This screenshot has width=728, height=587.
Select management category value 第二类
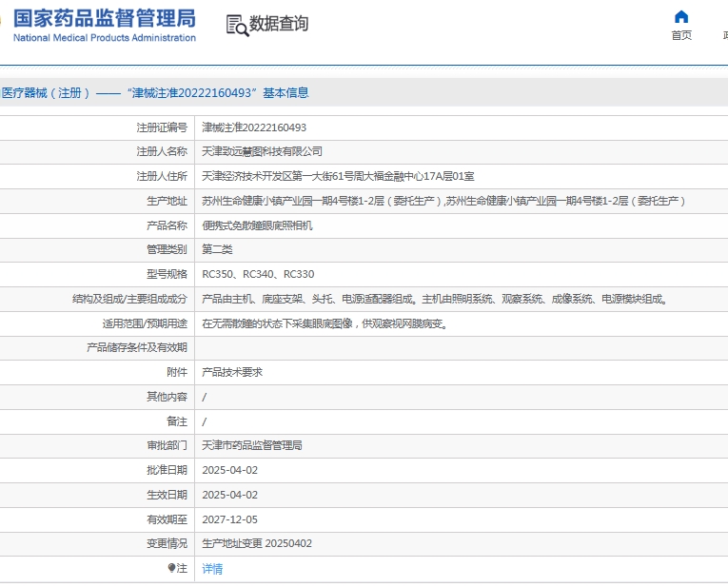[x=217, y=249]
